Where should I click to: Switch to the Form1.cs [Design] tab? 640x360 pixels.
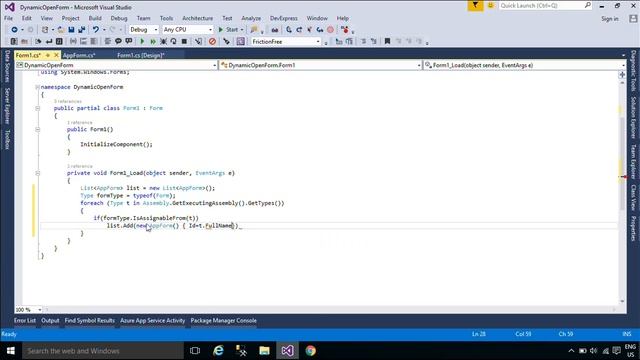pyautogui.click(x=140, y=55)
